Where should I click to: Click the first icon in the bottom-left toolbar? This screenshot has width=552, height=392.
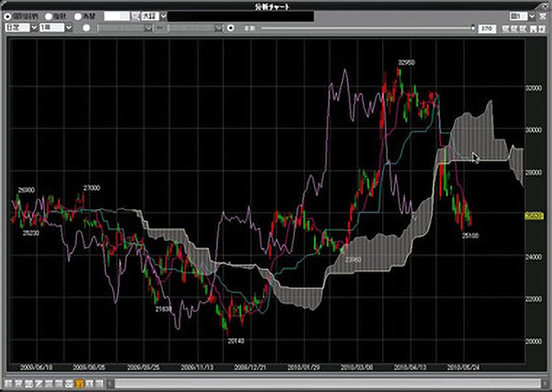click(7, 383)
